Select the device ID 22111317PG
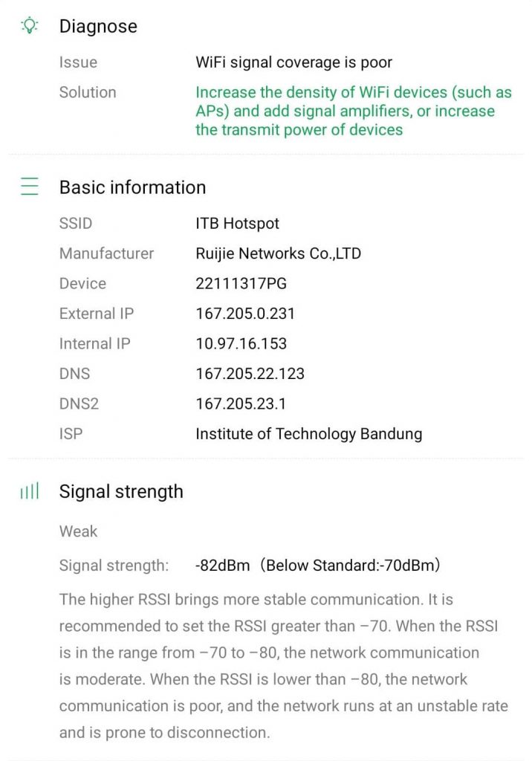 point(241,283)
